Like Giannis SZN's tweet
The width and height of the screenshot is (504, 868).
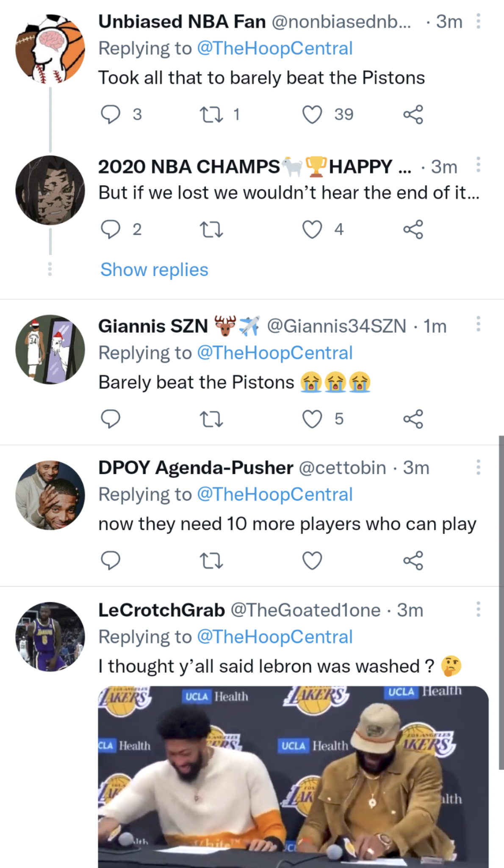click(312, 419)
